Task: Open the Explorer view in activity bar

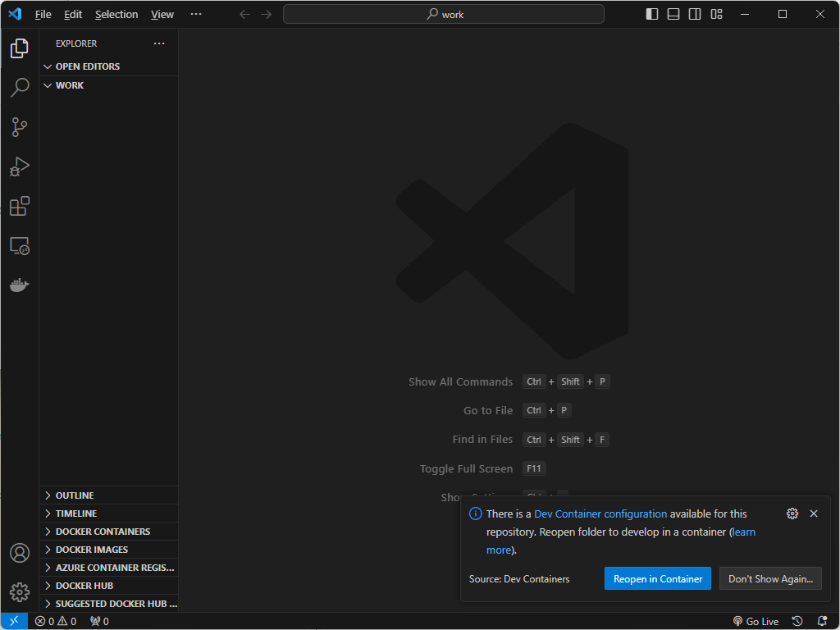Action: pos(20,48)
